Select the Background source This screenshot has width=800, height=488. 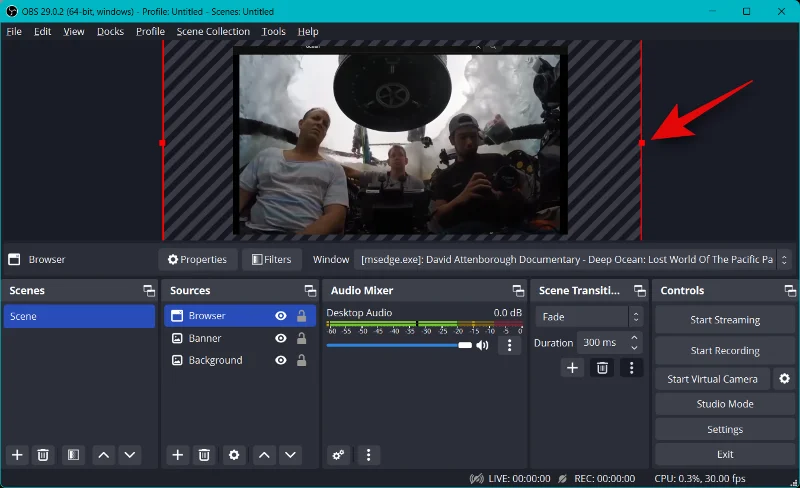click(x=240, y=360)
